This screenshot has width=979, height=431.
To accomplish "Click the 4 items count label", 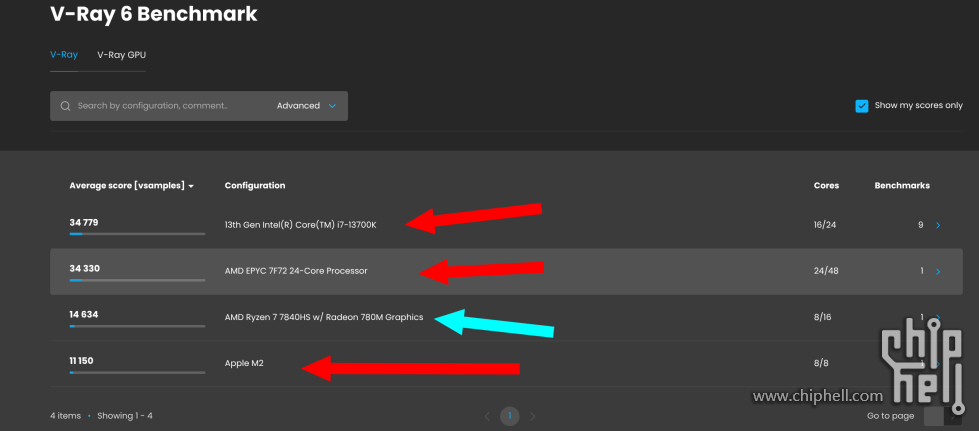I will [66, 416].
